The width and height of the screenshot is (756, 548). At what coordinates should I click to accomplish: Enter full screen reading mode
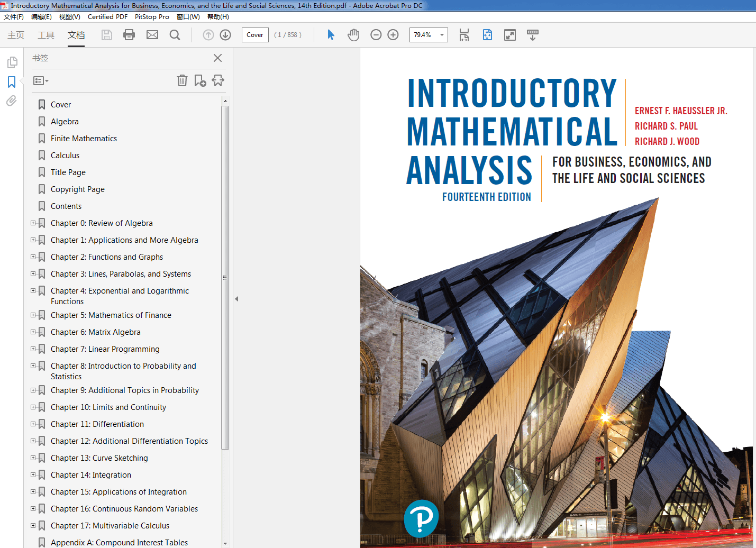(509, 35)
